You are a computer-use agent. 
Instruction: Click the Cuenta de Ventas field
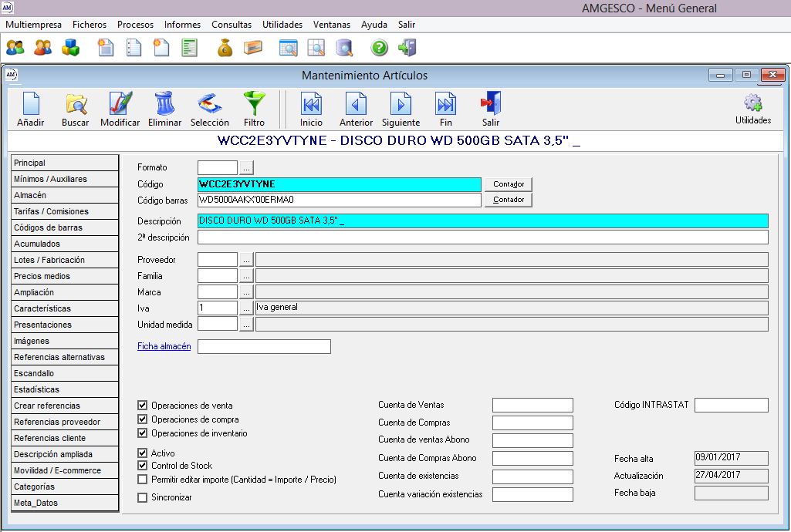coord(532,405)
